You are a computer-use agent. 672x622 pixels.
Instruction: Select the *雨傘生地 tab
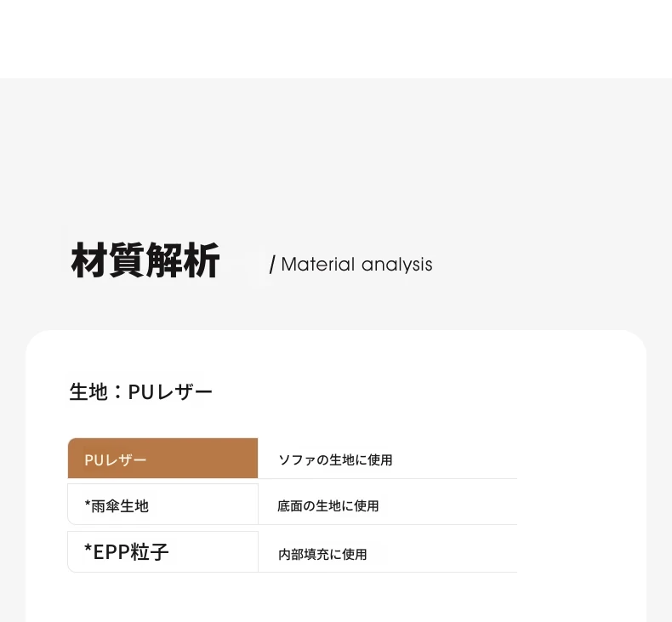tap(162, 504)
